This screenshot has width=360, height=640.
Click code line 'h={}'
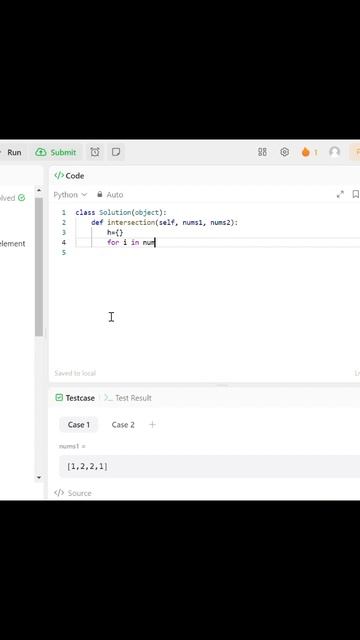point(115,232)
